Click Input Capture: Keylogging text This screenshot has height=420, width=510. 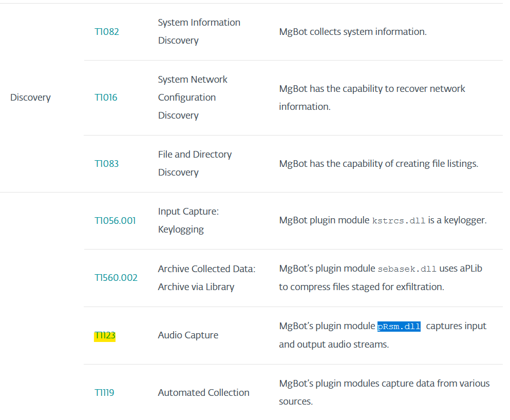188,220
